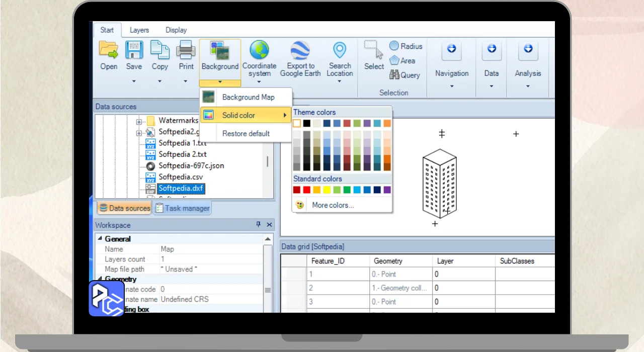
Task: Select Background Map menu entry
Action: pos(248,97)
